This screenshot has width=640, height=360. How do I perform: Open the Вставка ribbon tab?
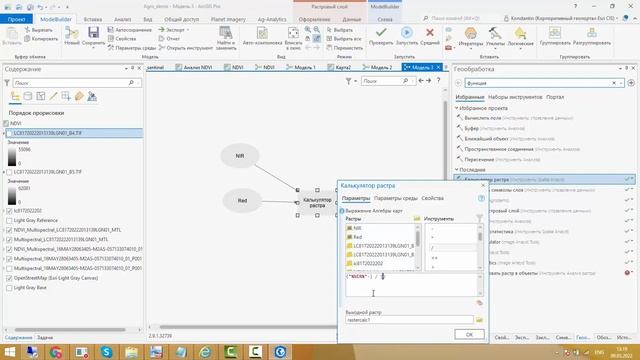pyautogui.click(x=93, y=19)
